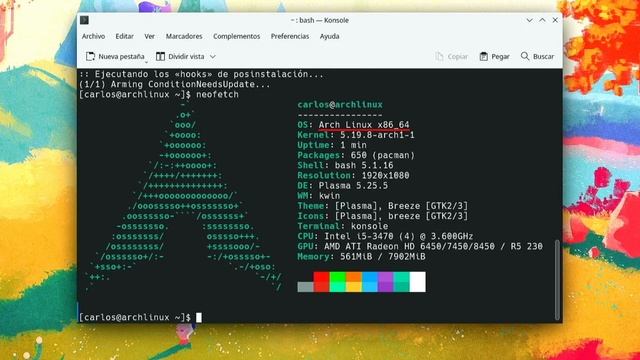This screenshot has height=360, width=640.
Task: Click the Nueva pestaña new tab icon
Action: tap(90, 56)
